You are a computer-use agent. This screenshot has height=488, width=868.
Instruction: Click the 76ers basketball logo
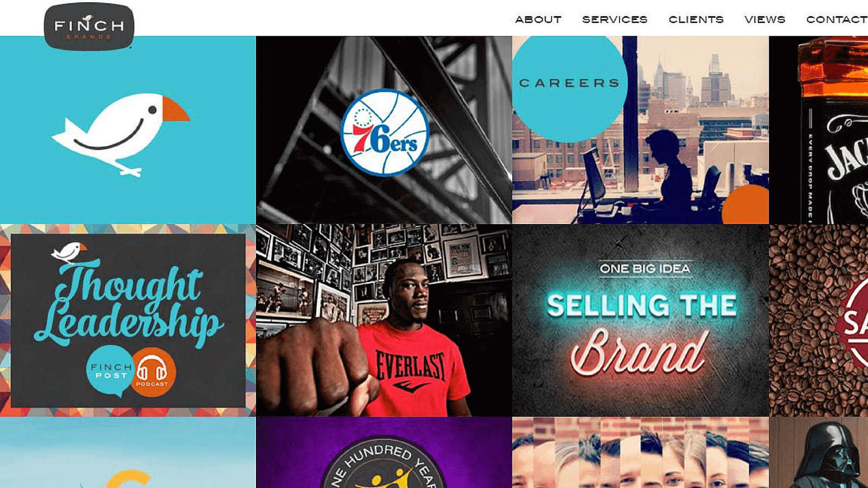click(385, 132)
